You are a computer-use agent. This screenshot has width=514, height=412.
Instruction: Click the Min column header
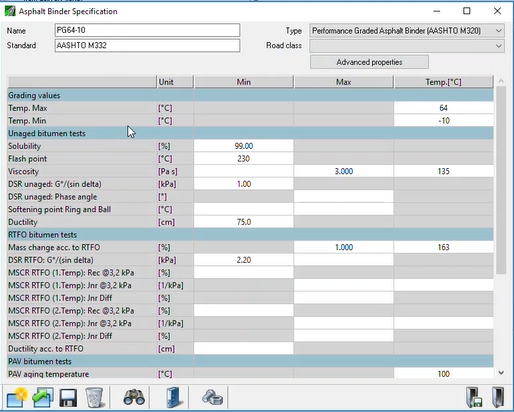tap(244, 82)
